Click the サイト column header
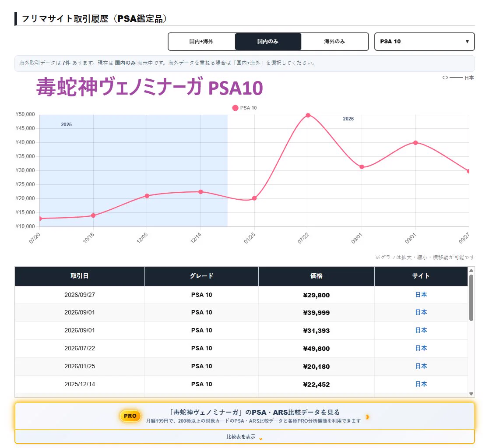Screen dimensions: 489x448 [x=421, y=276]
